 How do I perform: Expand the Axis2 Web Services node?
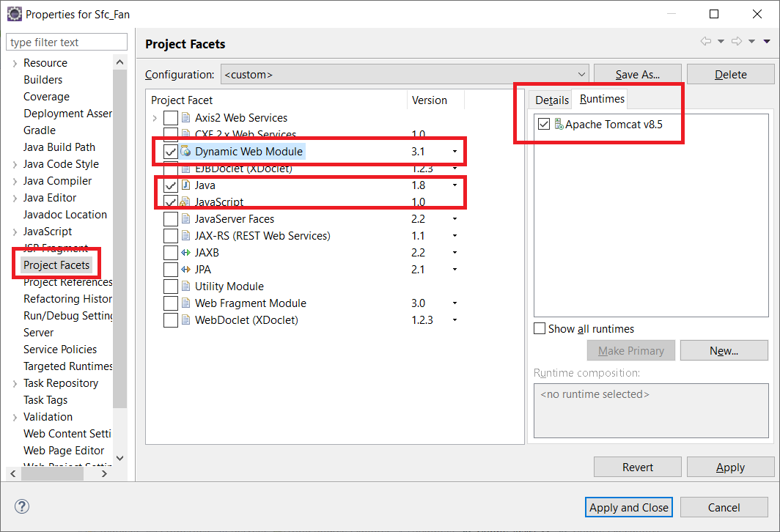pyautogui.click(x=155, y=118)
